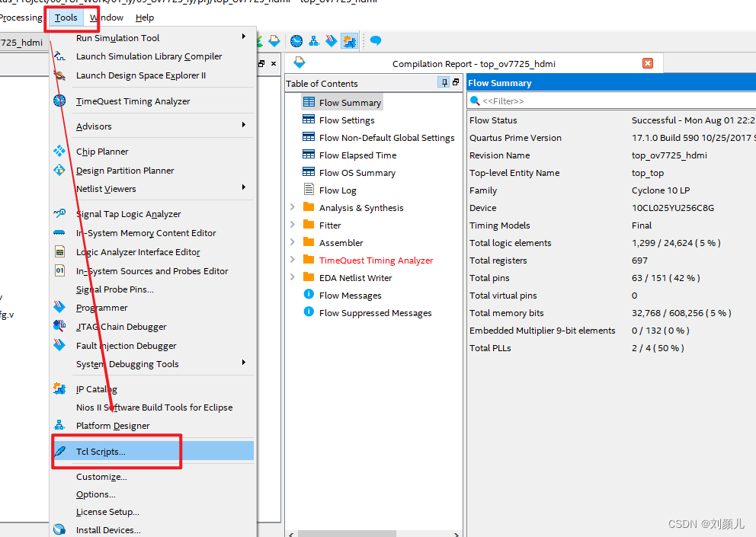This screenshot has width=756, height=537.
Task: Select Flow Summary in Table of Contents
Action: click(x=342, y=102)
